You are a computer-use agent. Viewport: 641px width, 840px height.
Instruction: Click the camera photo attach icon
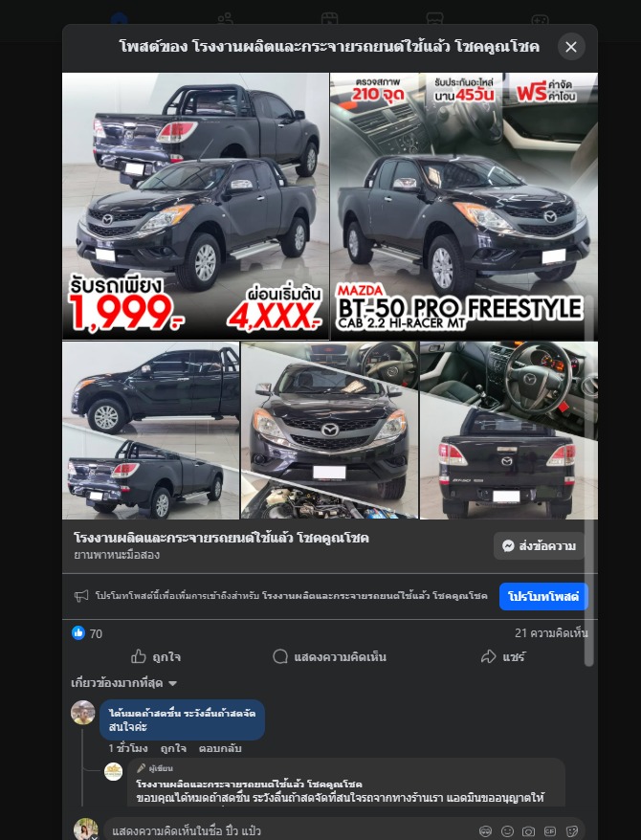(528, 830)
